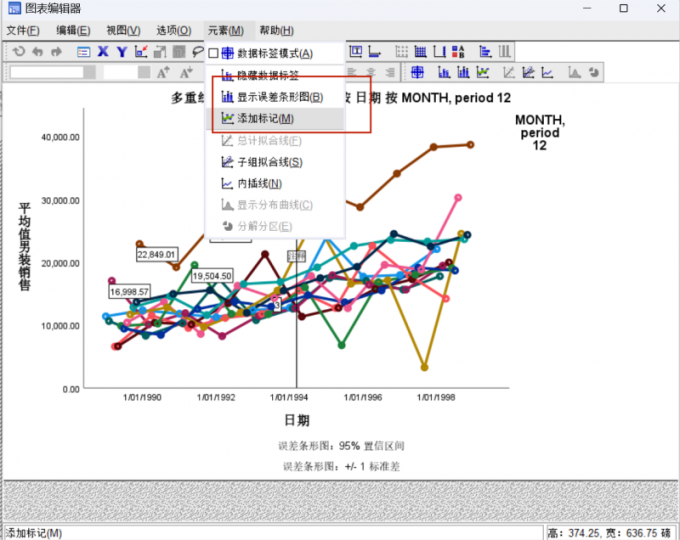Choose 添加标记(M) menu entry
The width and height of the screenshot is (680, 540).
275,118
